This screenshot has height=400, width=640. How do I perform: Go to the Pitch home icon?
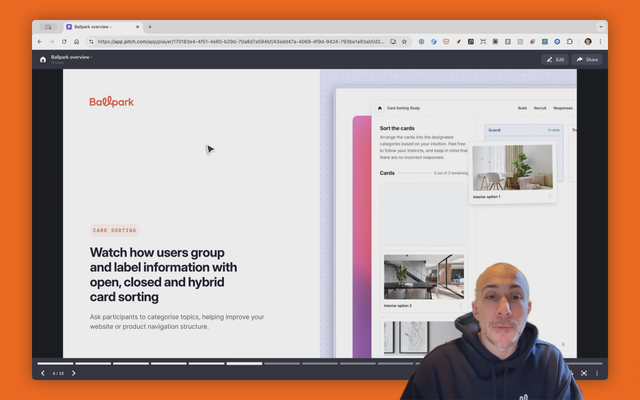point(43,60)
